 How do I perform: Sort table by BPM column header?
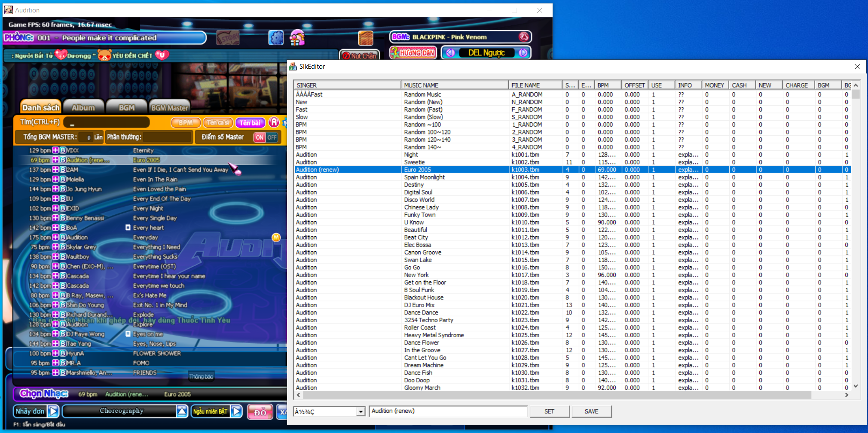pos(608,85)
